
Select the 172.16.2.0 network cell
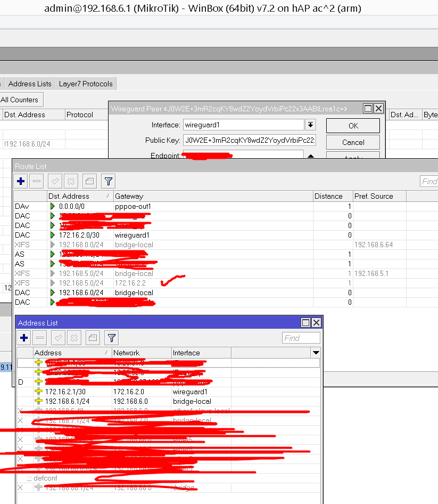click(129, 392)
